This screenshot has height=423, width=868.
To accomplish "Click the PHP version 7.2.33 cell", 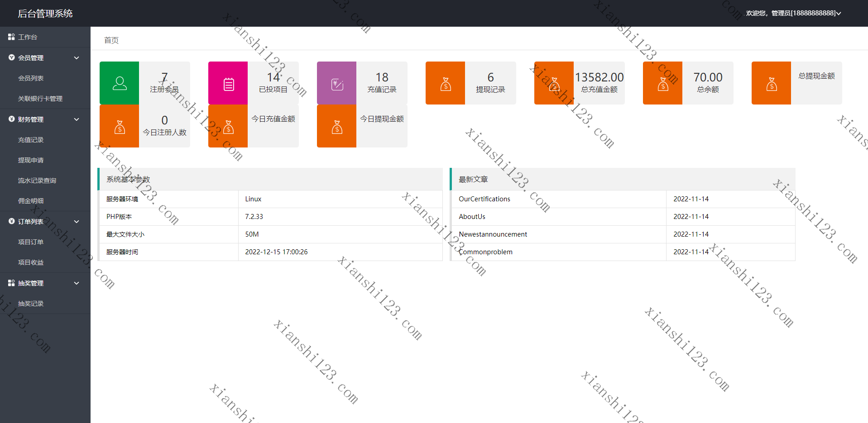I will 340,217.
